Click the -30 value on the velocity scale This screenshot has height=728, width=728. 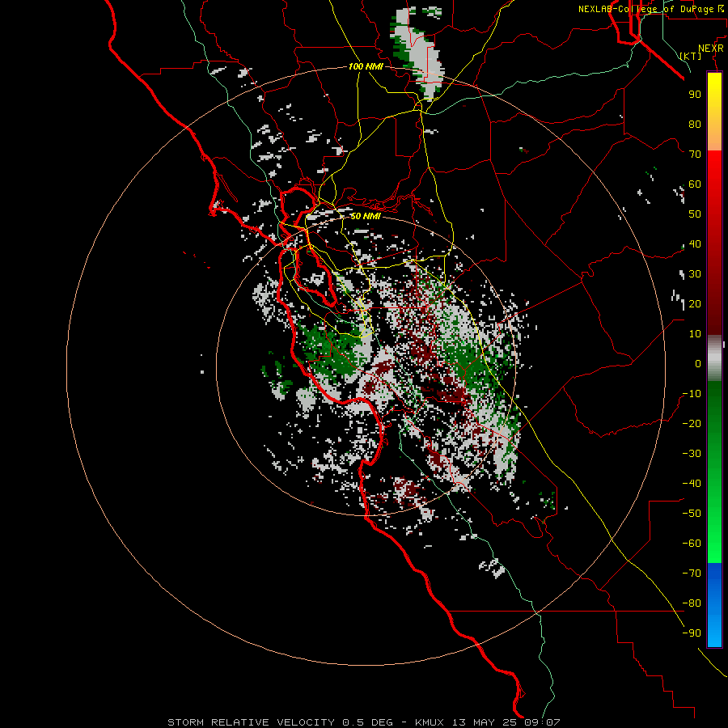[692, 454]
